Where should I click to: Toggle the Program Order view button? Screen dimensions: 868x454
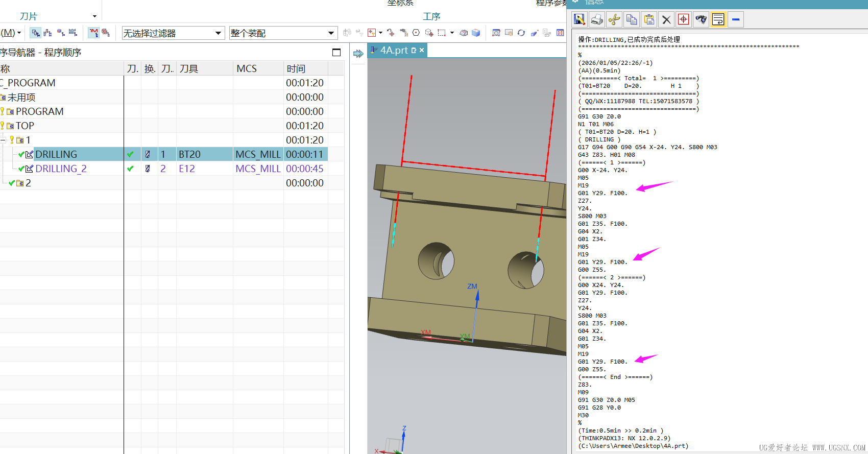click(x=35, y=33)
